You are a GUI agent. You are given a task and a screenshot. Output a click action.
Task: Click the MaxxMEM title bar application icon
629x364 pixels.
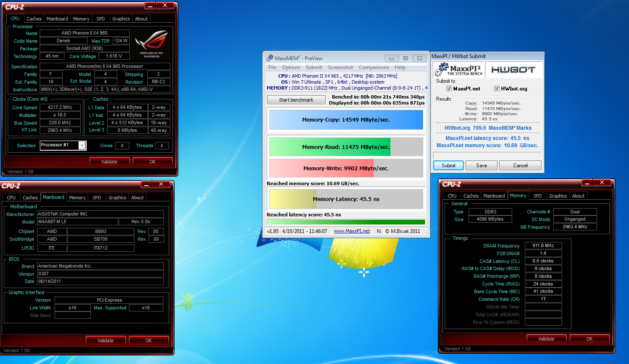270,58
